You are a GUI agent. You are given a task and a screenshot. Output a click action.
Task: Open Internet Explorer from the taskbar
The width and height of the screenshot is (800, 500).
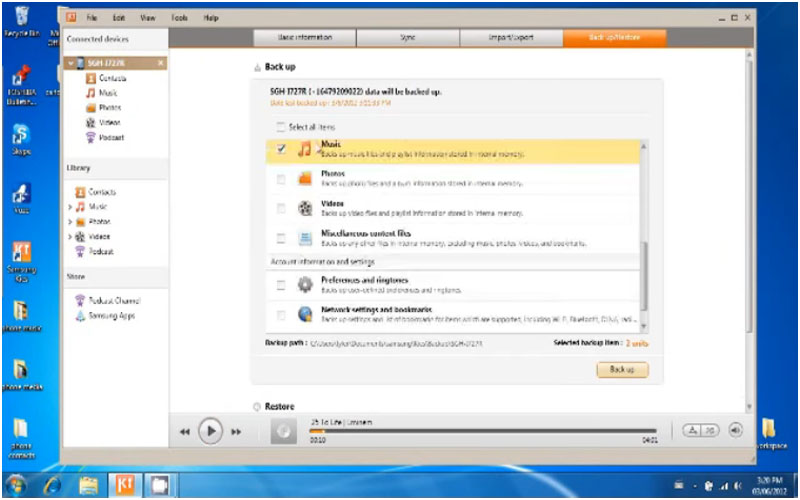[54, 485]
